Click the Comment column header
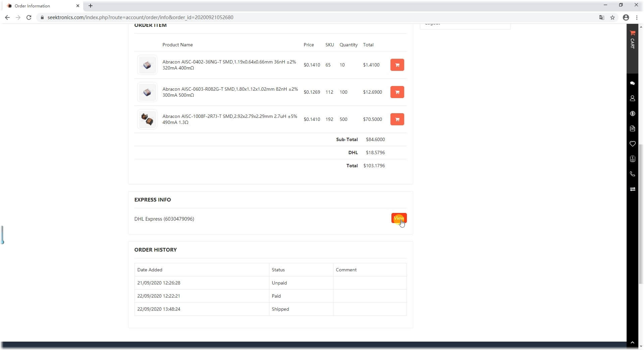The width and height of the screenshot is (644, 350). pos(346,270)
